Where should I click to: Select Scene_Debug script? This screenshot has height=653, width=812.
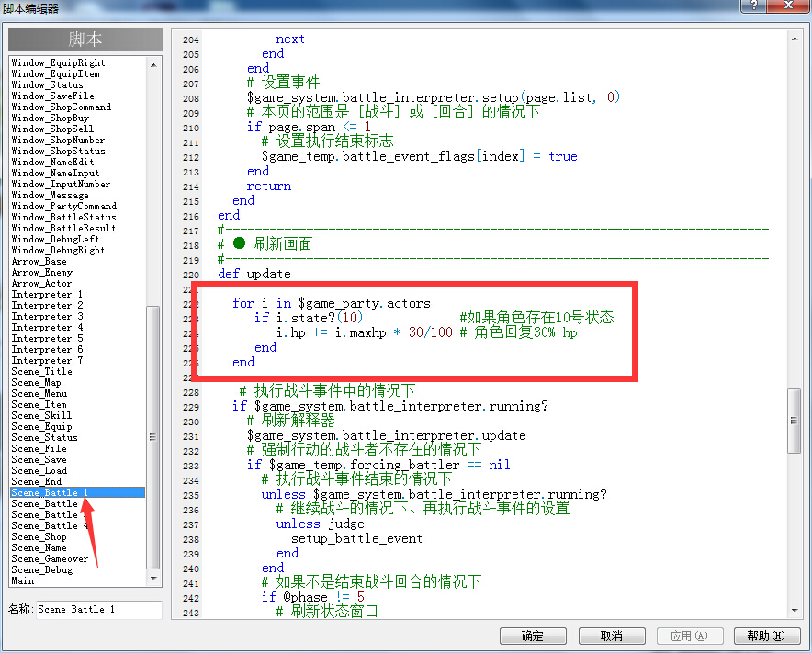pyautogui.click(x=42, y=569)
